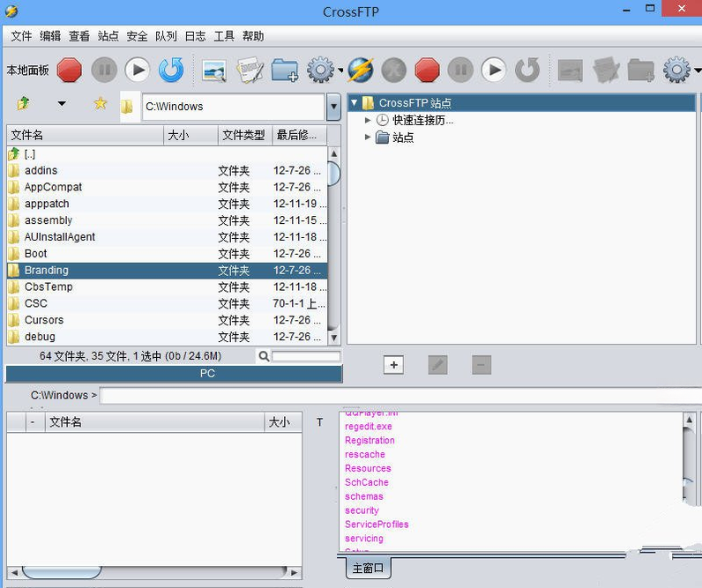Click the file list search filter field
The width and height of the screenshot is (702, 588).
(306, 356)
